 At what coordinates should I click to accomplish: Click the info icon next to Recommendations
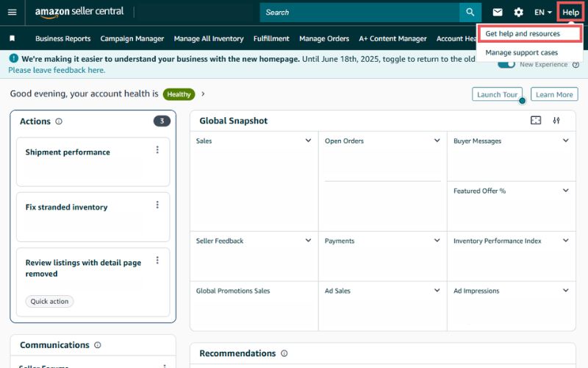(284, 353)
